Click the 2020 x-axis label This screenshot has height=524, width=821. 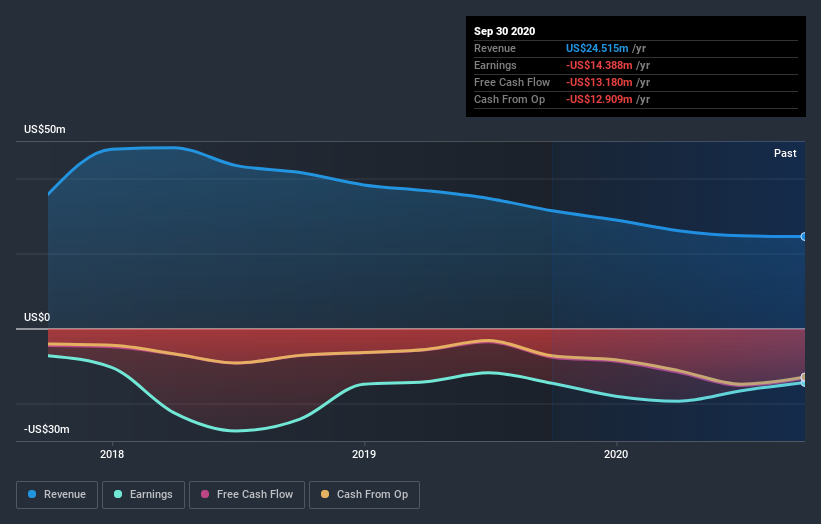[616, 454]
